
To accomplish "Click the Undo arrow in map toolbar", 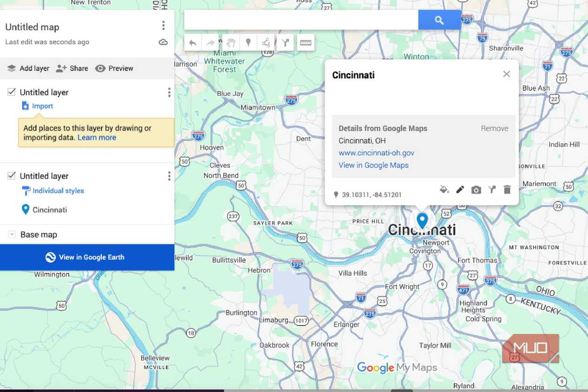I will pos(193,43).
